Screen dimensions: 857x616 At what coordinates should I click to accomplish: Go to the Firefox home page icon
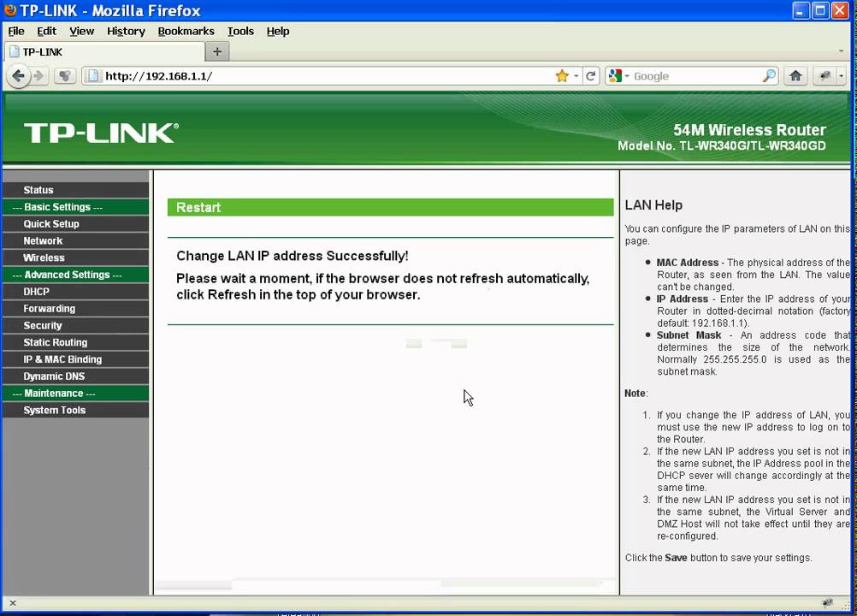click(795, 76)
